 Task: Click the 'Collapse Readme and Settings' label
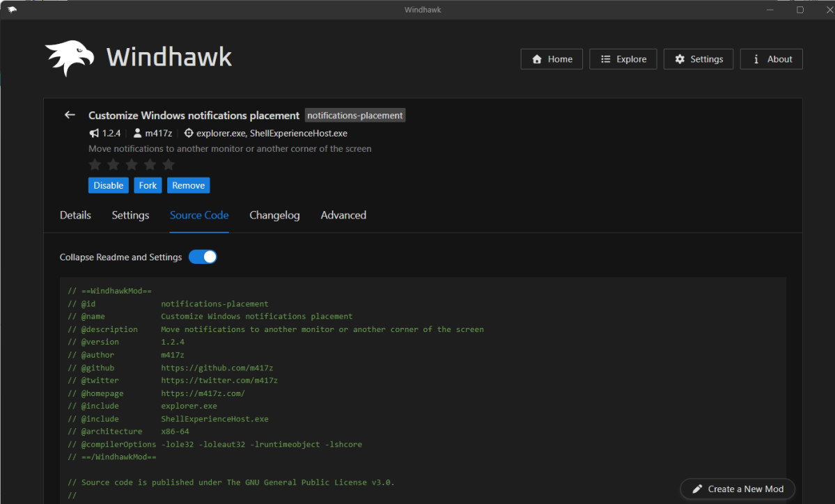click(121, 257)
